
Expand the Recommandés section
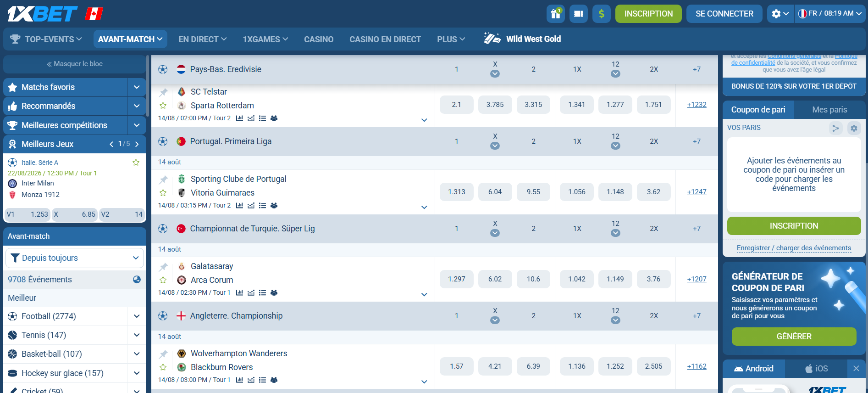click(137, 106)
